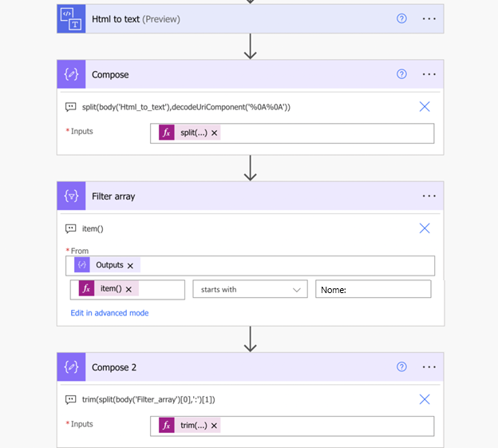Screen dimensions: 498x448
Task: Remove the Outputs token from From field
Action: (x=130, y=266)
